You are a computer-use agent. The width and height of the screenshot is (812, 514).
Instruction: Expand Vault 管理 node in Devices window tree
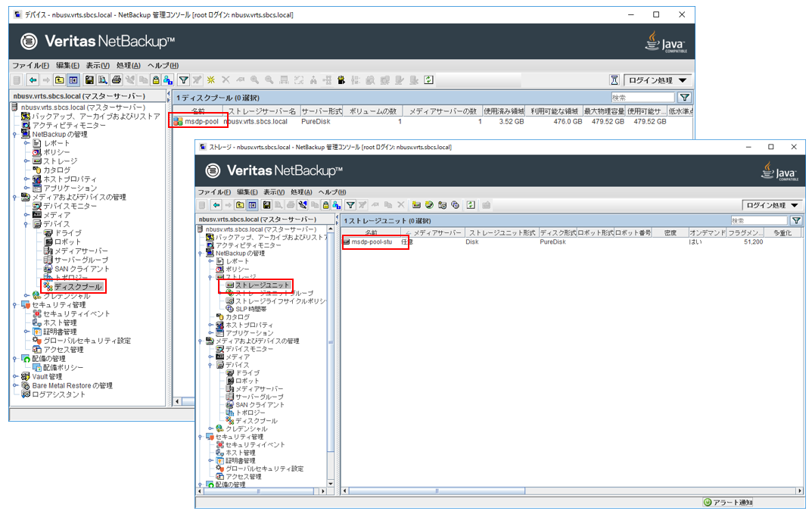point(14,377)
